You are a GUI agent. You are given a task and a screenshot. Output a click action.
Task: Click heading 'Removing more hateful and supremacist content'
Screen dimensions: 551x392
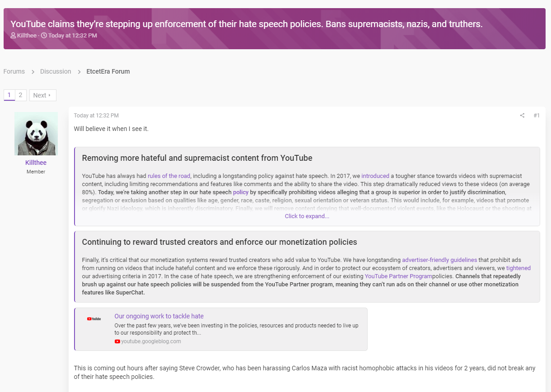coord(197,158)
